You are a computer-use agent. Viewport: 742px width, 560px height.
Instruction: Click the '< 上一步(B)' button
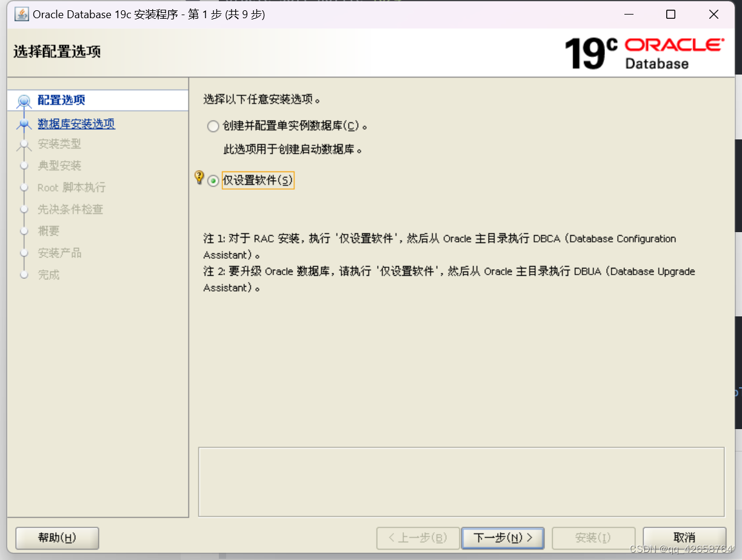(417, 538)
